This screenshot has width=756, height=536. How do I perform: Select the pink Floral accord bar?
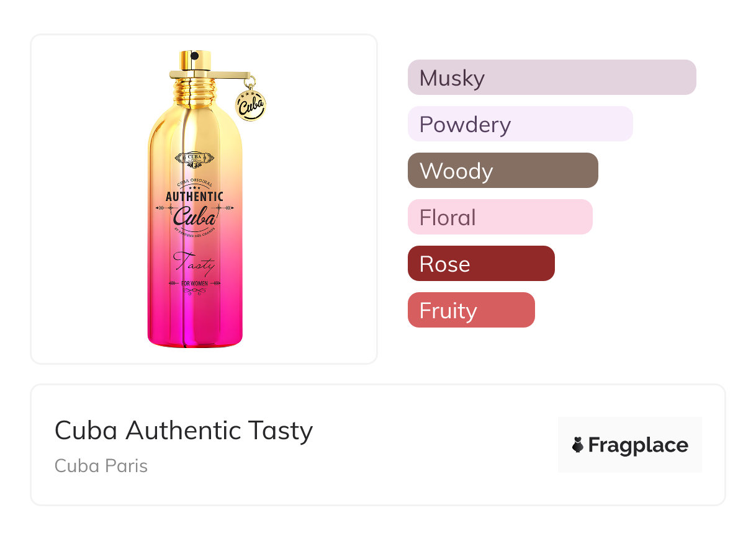pos(500,217)
